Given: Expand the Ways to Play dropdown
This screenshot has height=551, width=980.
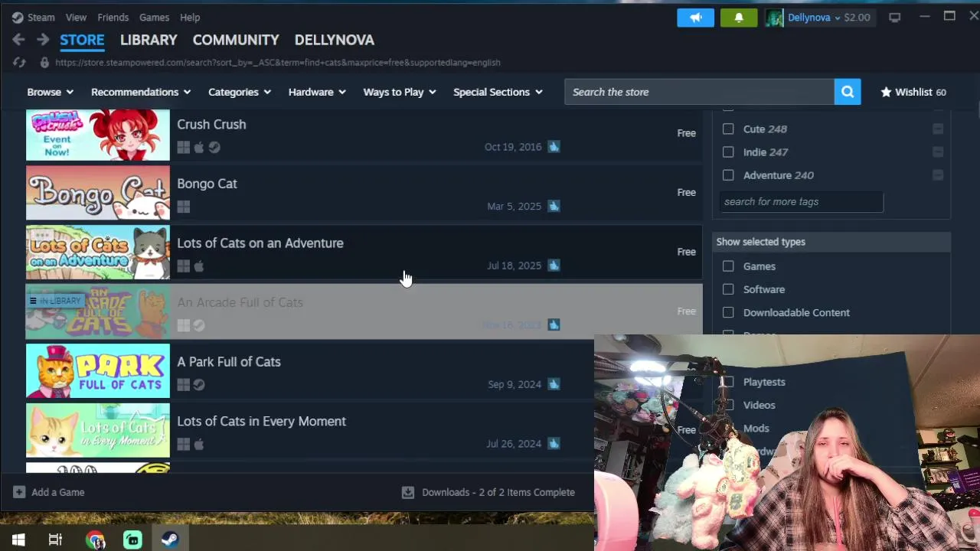Looking at the screenshot, I should 400,92.
